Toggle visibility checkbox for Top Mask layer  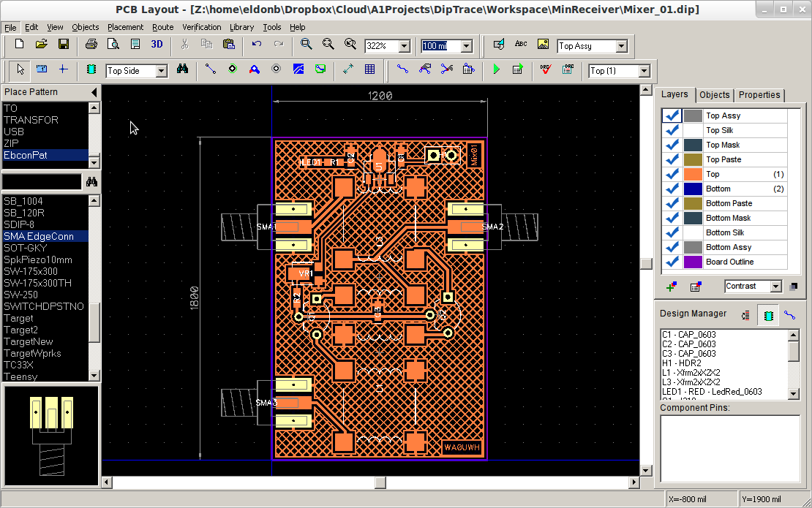672,145
